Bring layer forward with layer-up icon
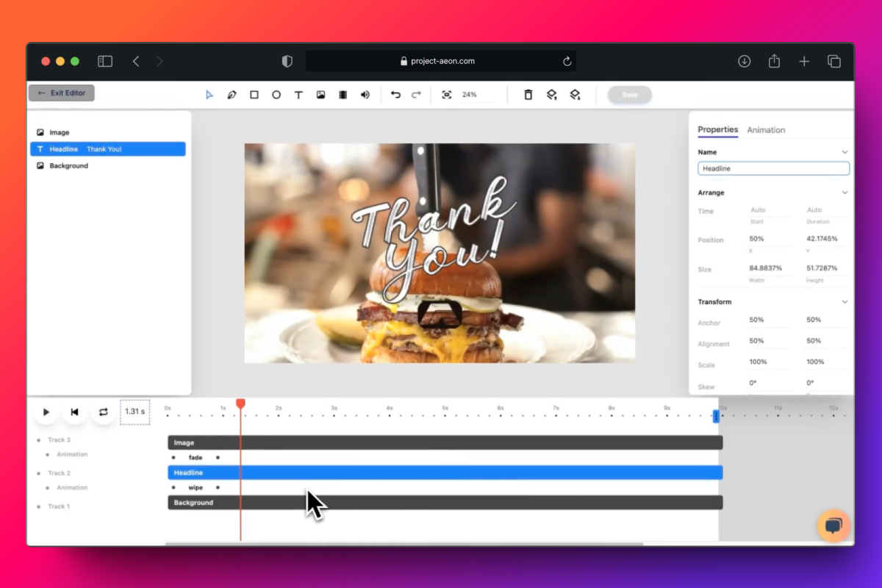This screenshot has width=882, height=588. point(551,95)
